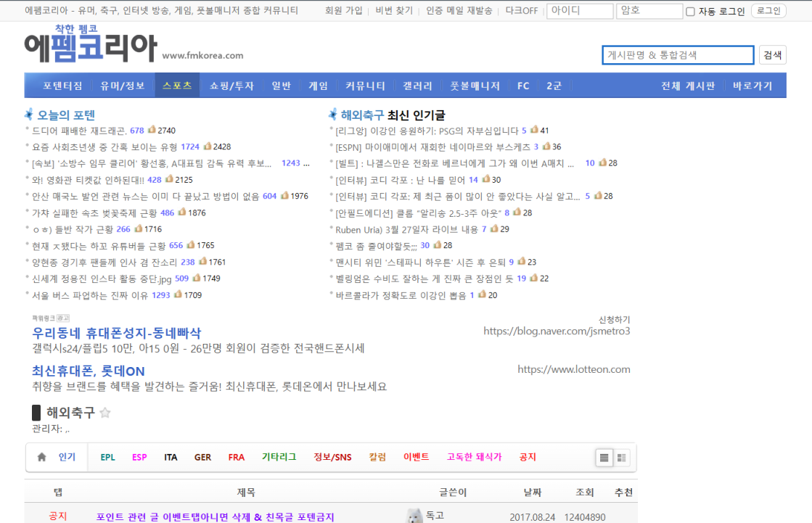This screenshot has width=812, height=523.
Task: Select the 정보/SNS category tab
Action: 332,457
